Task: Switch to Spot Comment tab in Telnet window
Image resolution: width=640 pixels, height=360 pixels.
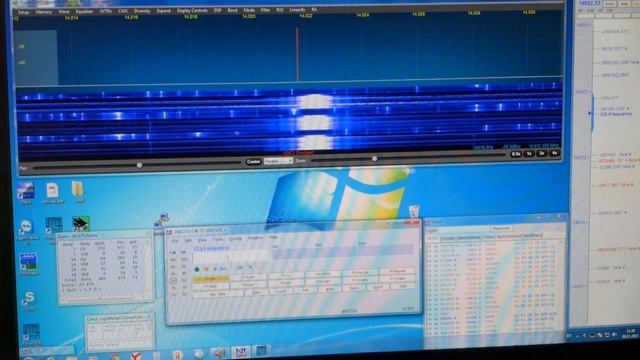Action: (x=509, y=236)
